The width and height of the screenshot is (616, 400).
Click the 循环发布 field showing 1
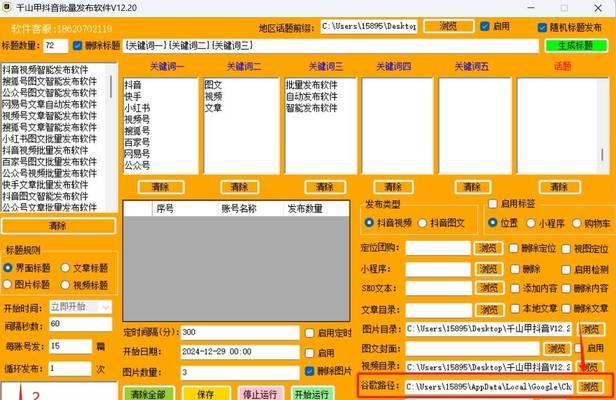[70, 369]
